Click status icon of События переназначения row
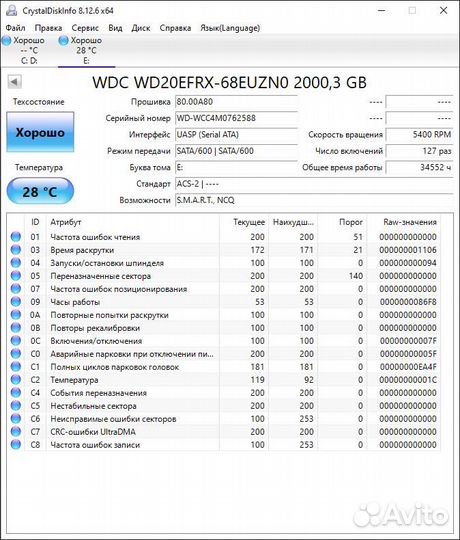Viewport: 460px width, 540px height. [x=16, y=393]
